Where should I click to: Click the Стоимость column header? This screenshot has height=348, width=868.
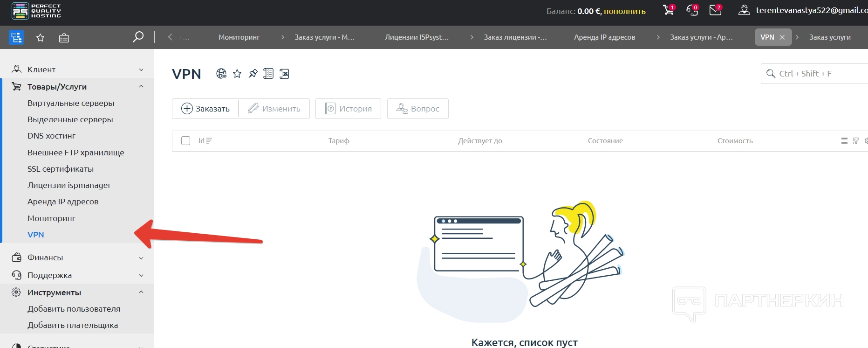click(x=735, y=141)
